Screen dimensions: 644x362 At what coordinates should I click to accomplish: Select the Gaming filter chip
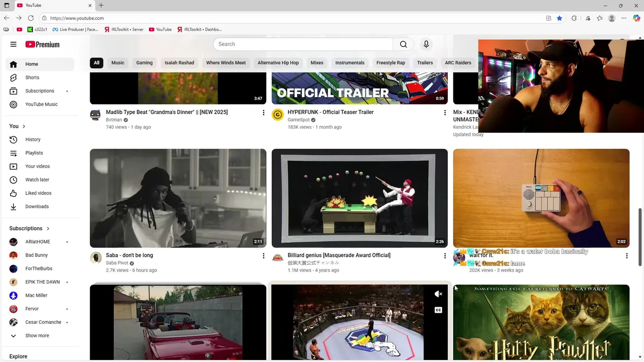pos(144,63)
